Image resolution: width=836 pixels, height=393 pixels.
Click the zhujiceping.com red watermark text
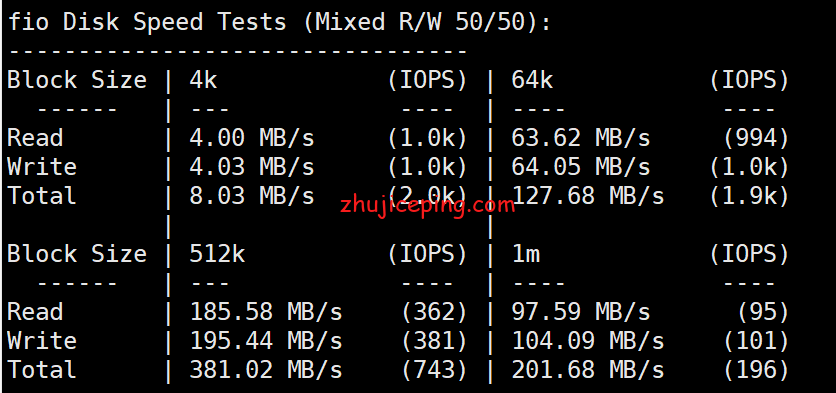[x=428, y=205]
